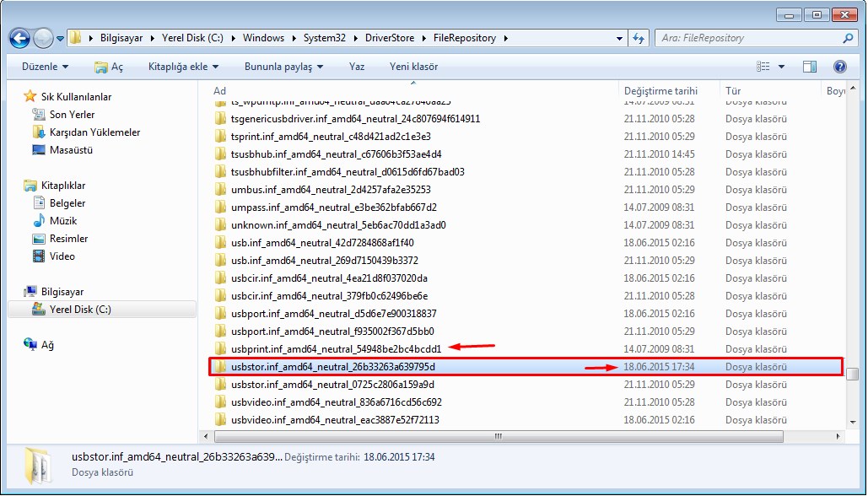Viewport: 868px width, 496px height.
Task: Click the Yaz toolbar button
Action: 356,67
